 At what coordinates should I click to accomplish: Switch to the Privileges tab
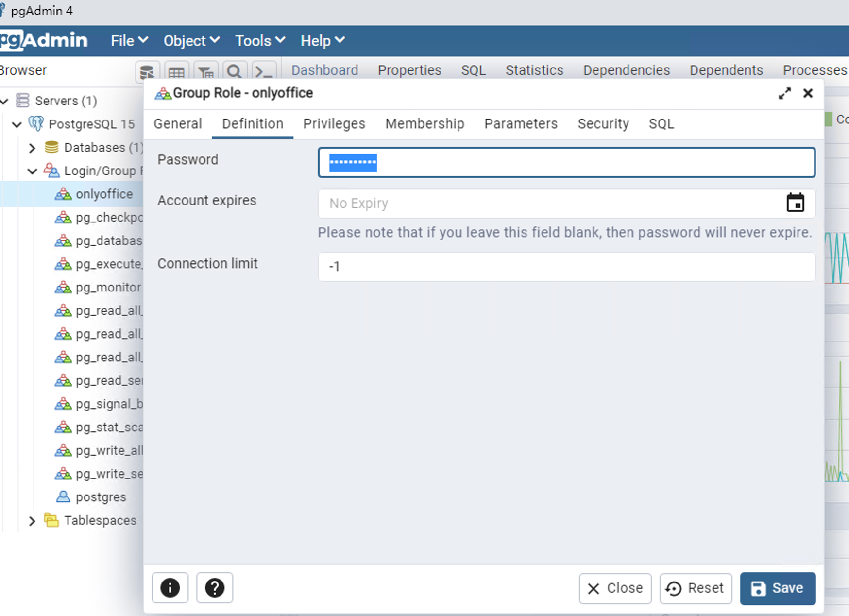334,124
